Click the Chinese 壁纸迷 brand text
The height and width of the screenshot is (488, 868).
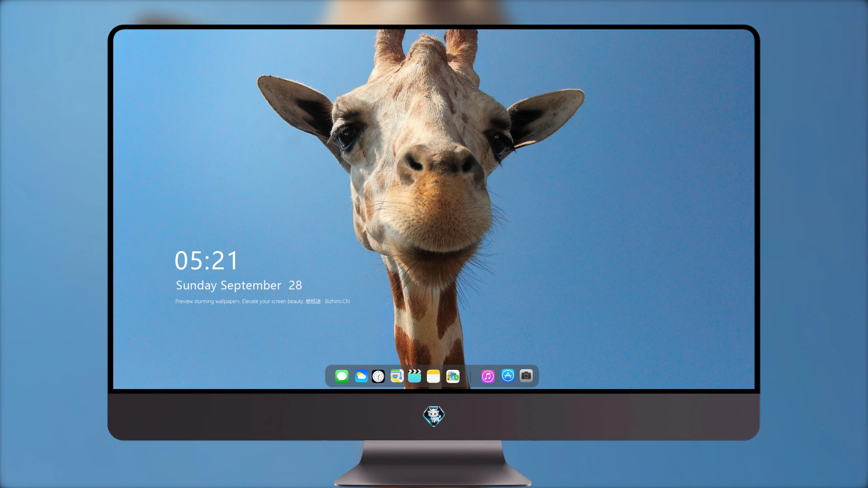click(313, 301)
